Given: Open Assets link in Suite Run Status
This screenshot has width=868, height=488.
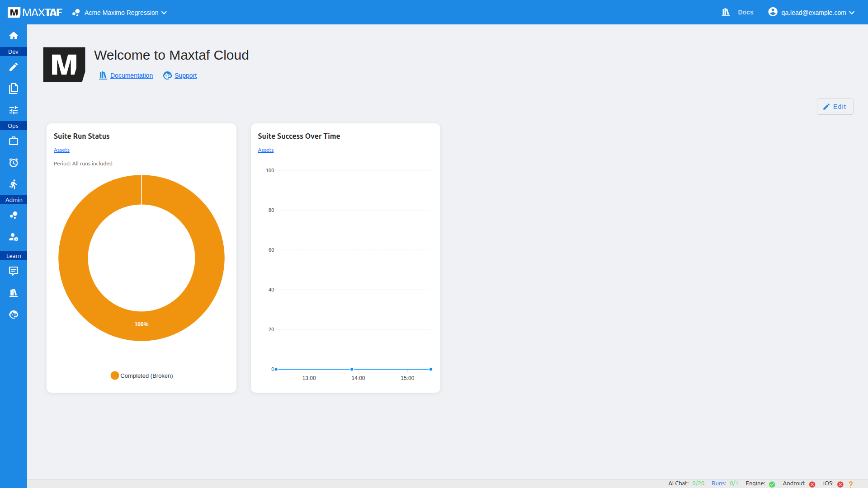Looking at the screenshot, I should click(61, 150).
